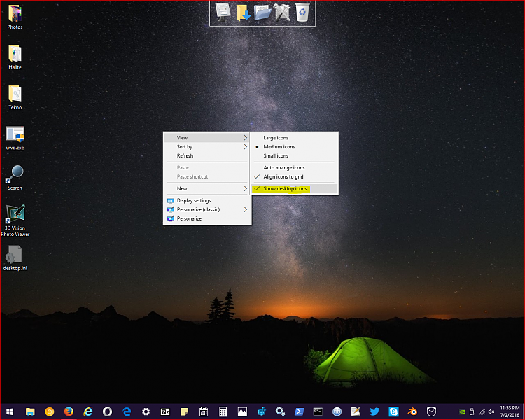Screen dimensions: 525x420
Task: Launch Command Prompt from the taskbar
Action: click(x=318, y=412)
